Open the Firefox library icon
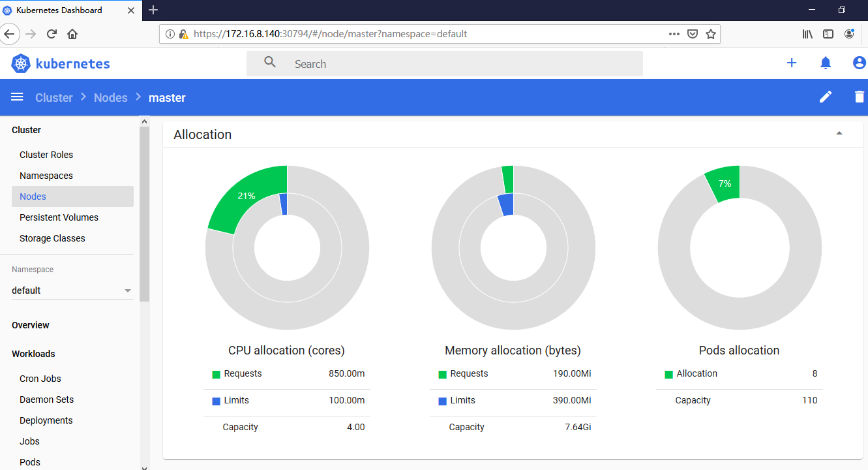This screenshot has width=868, height=470. [x=807, y=34]
